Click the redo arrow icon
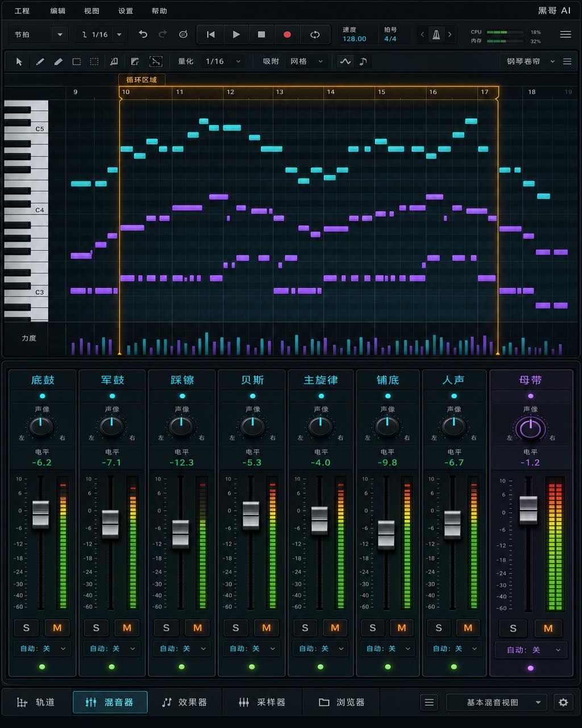The image size is (582, 728). click(163, 35)
